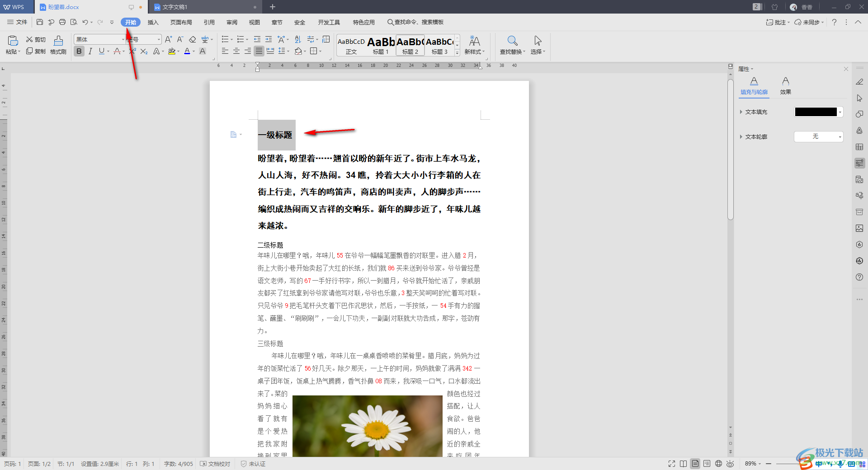Click the Sort icon in the ribbon
Image resolution: width=868 pixels, height=470 pixels.
click(x=297, y=40)
